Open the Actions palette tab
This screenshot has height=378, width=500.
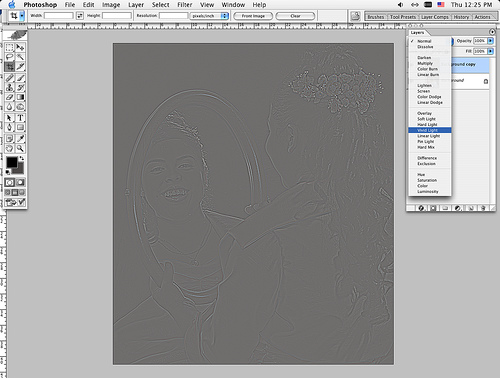coord(482,17)
